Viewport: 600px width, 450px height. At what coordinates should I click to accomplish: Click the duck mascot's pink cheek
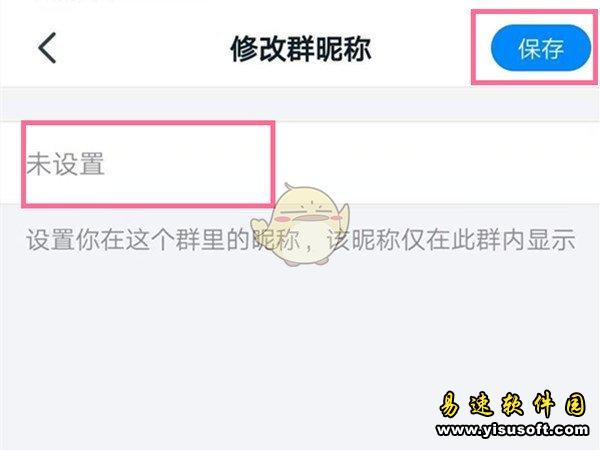(283, 219)
